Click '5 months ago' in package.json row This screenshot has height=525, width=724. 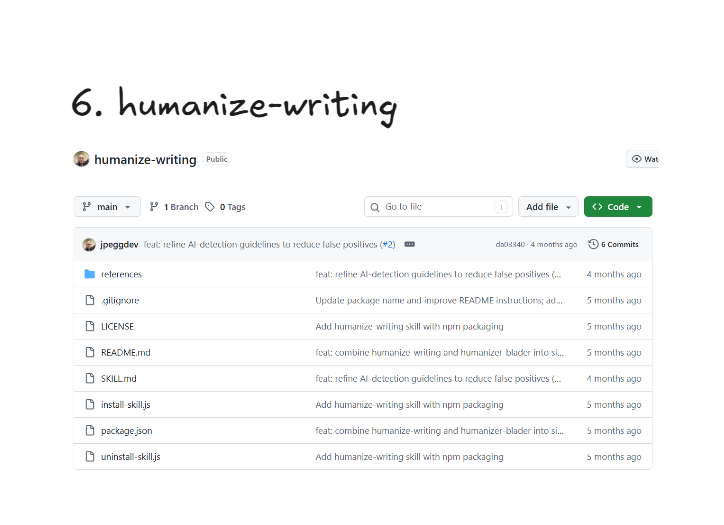(x=614, y=431)
